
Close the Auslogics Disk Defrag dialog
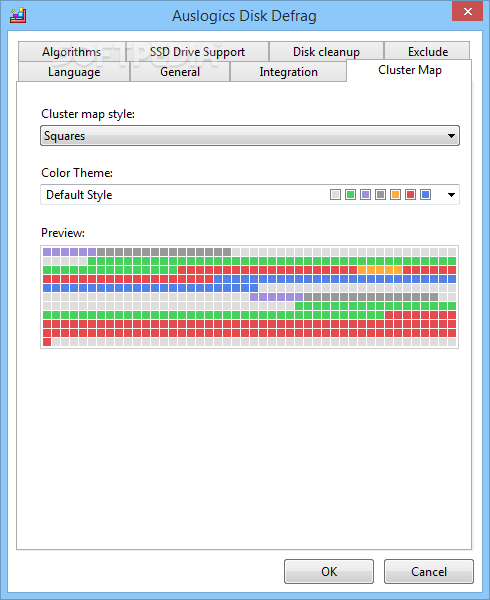[x=467, y=11]
